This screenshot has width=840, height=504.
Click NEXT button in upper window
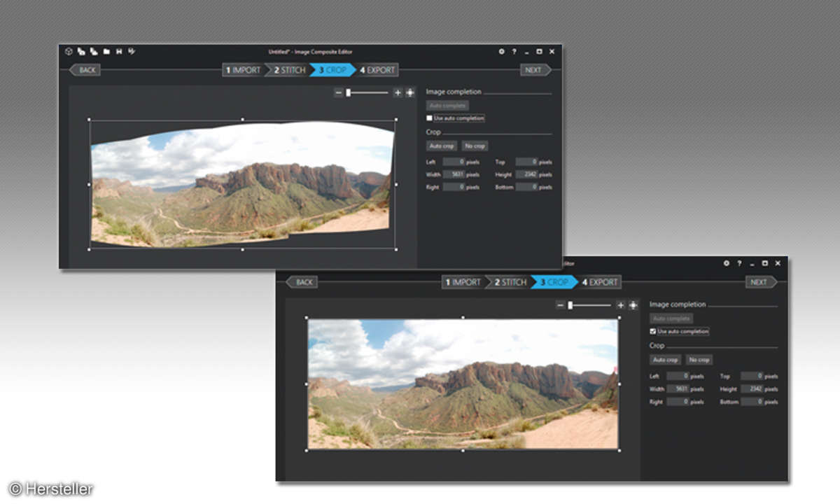click(535, 70)
